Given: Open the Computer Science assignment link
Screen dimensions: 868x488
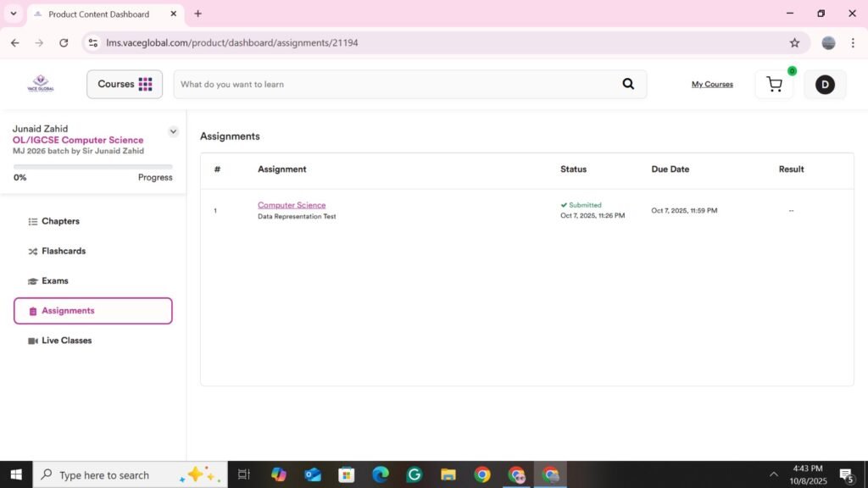Looking at the screenshot, I should click(292, 205).
